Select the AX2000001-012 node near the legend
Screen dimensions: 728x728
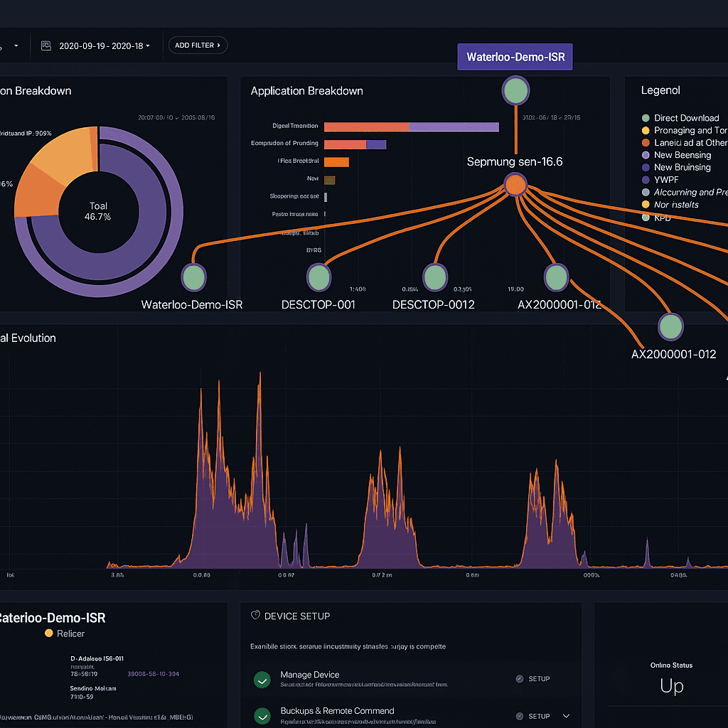click(x=670, y=326)
